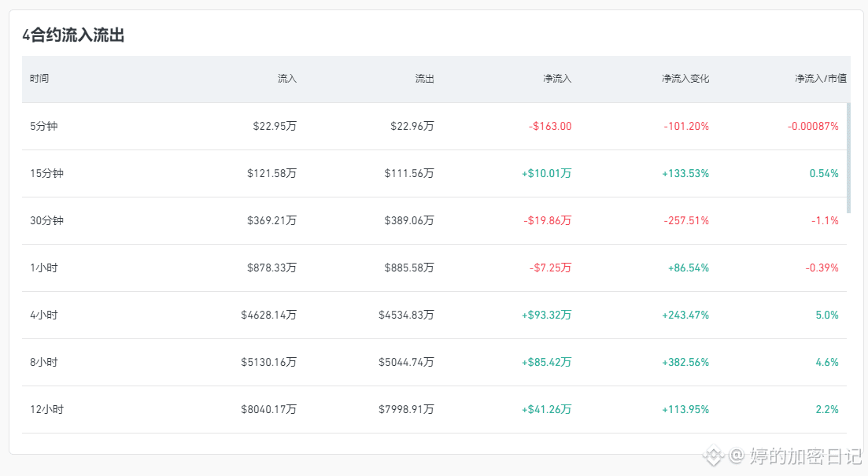Click the -$163.00 net inflow value

550,126
